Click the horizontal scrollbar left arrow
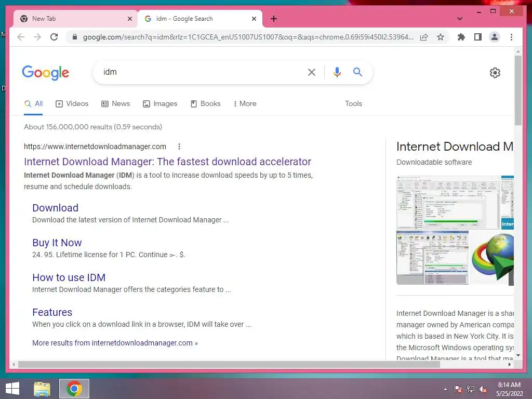Screen dimensions: 532x399 [x=14, y=364]
